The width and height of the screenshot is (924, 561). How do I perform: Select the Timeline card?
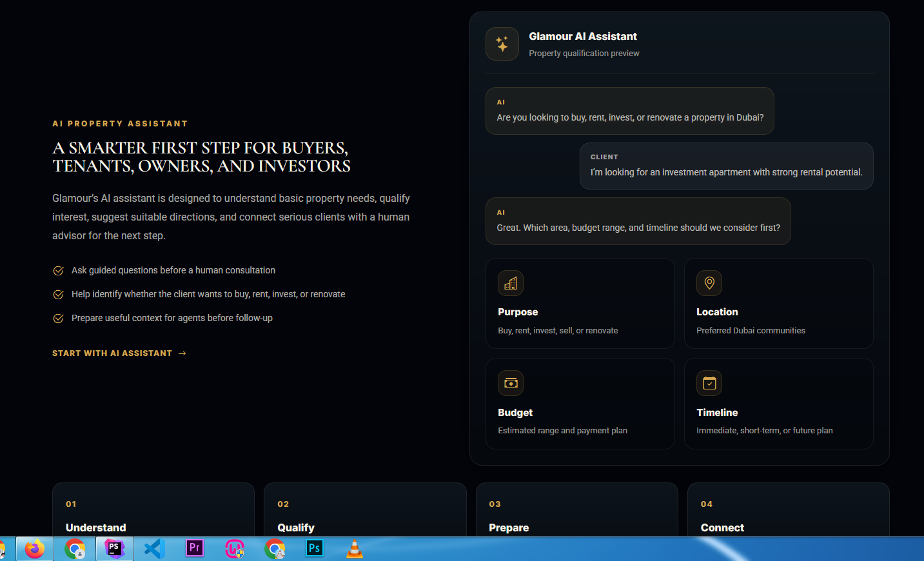pyautogui.click(x=779, y=404)
